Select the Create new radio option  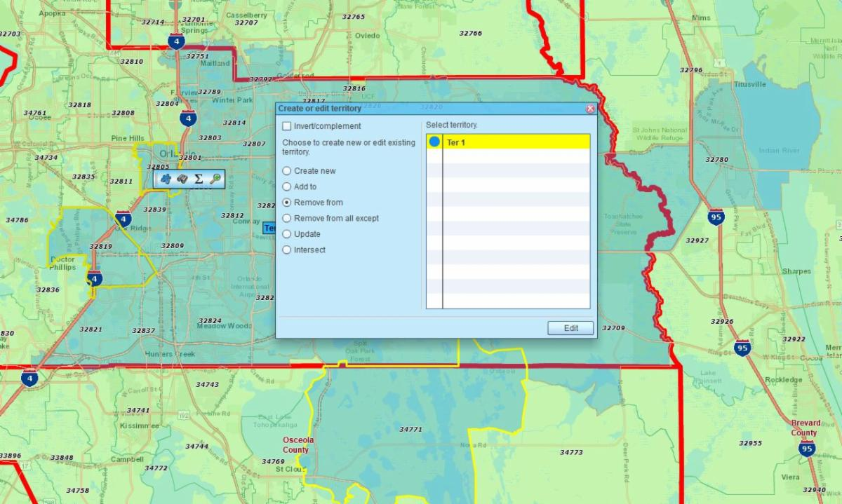287,171
